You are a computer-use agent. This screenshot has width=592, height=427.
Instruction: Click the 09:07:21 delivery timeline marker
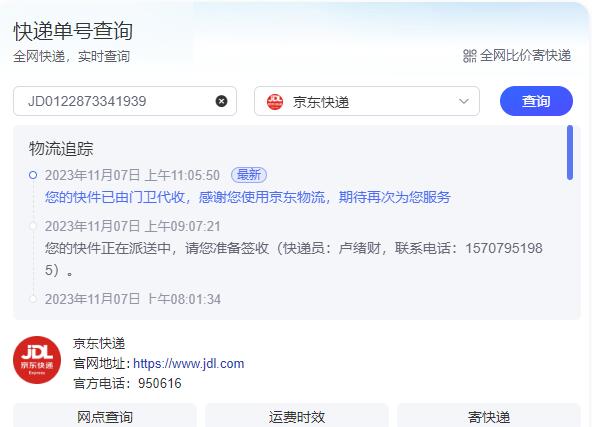coord(33,226)
